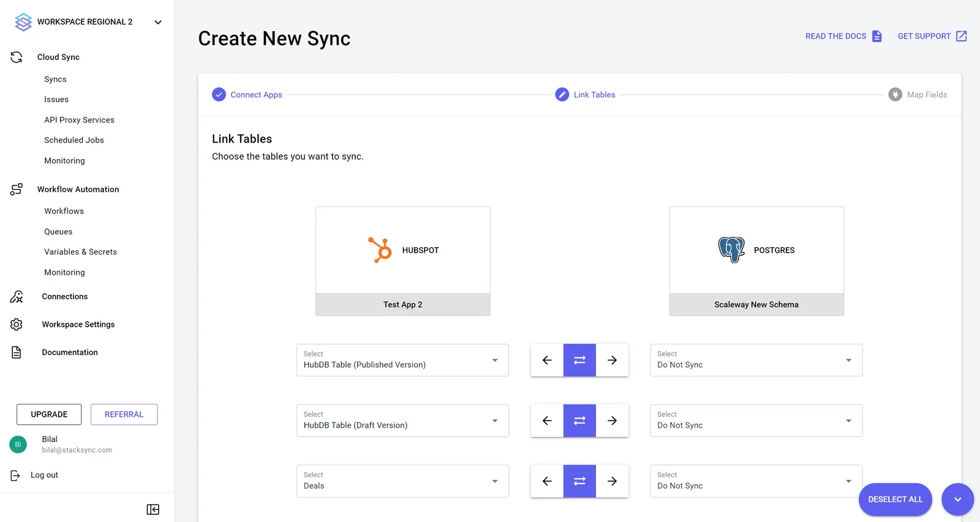The image size is (980, 522).
Task: Click the Log out label
Action: point(44,475)
